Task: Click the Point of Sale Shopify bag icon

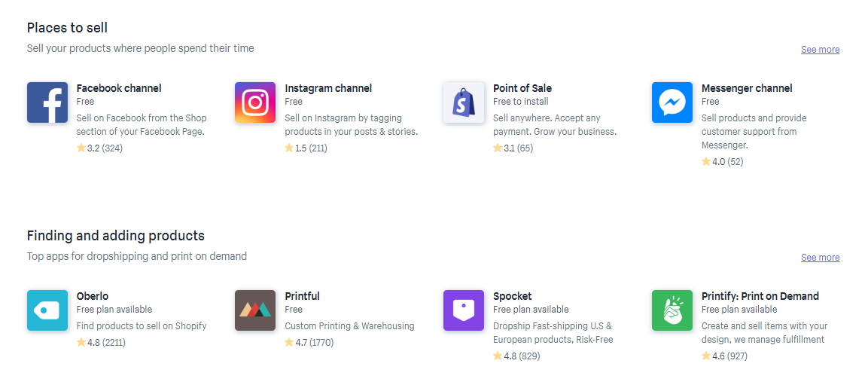Action: coord(464,102)
